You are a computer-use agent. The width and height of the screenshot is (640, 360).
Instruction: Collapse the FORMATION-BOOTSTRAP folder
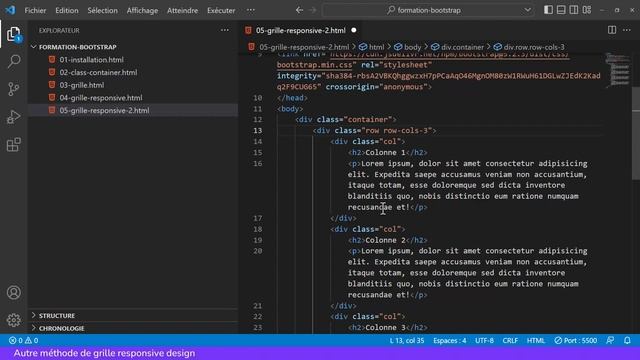pyautogui.click(x=78, y=47)
